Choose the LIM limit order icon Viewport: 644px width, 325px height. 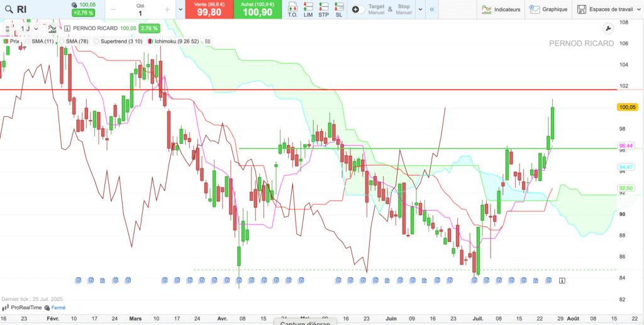click(308, 9)
